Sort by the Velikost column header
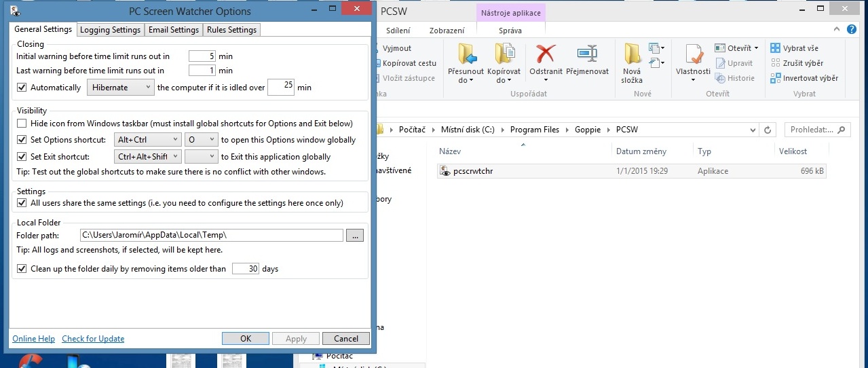This screenshot has width=868, height=368. click(x=793, y=151)
